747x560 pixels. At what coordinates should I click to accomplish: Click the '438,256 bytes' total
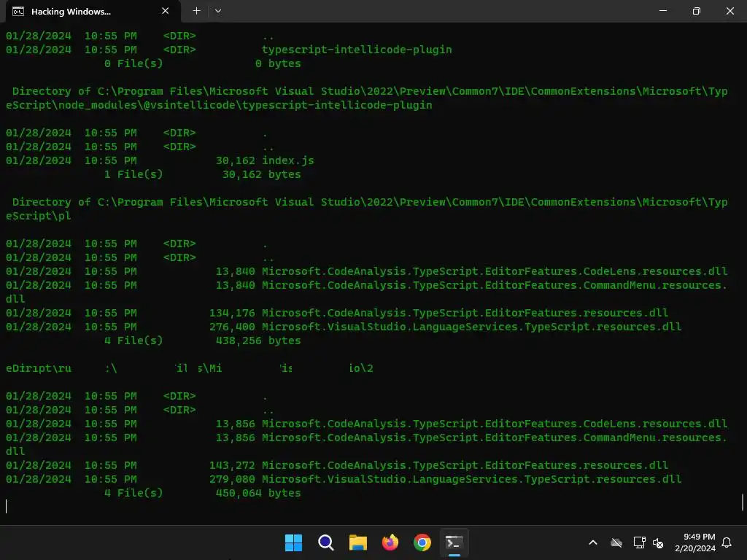click(x=258, y=341)
